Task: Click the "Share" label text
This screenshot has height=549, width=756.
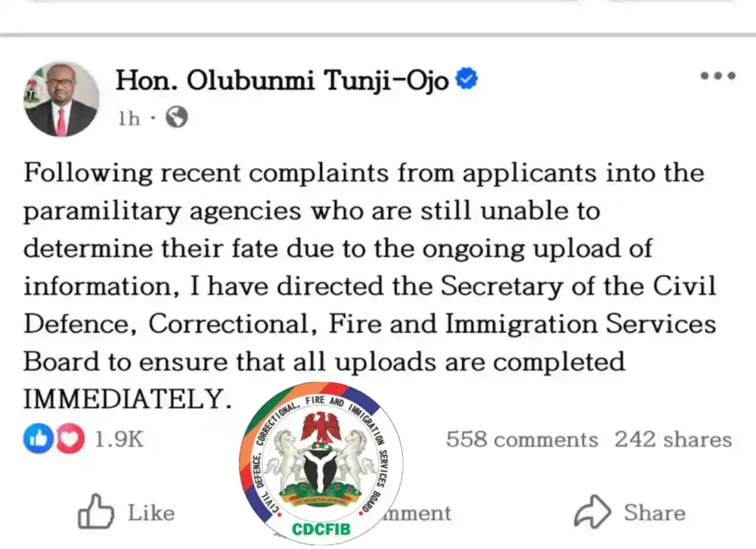Action: coord(654,513)
